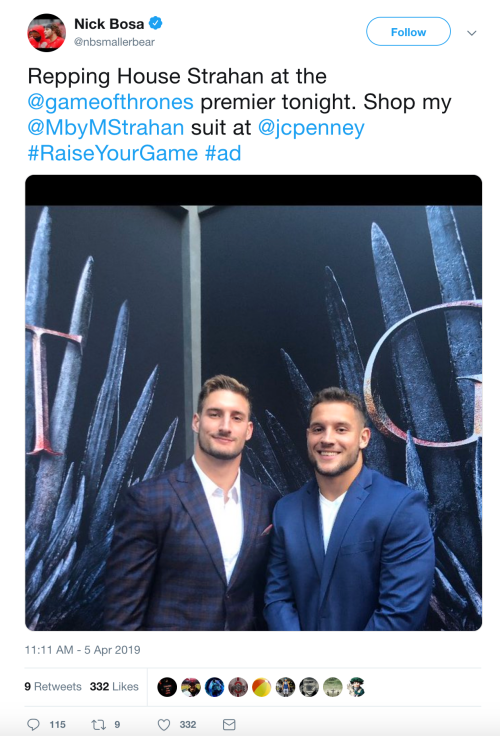Click the #RaiseYourGame hashtag
This screenshot has width=500, height=736.
(x=113, y=153)
